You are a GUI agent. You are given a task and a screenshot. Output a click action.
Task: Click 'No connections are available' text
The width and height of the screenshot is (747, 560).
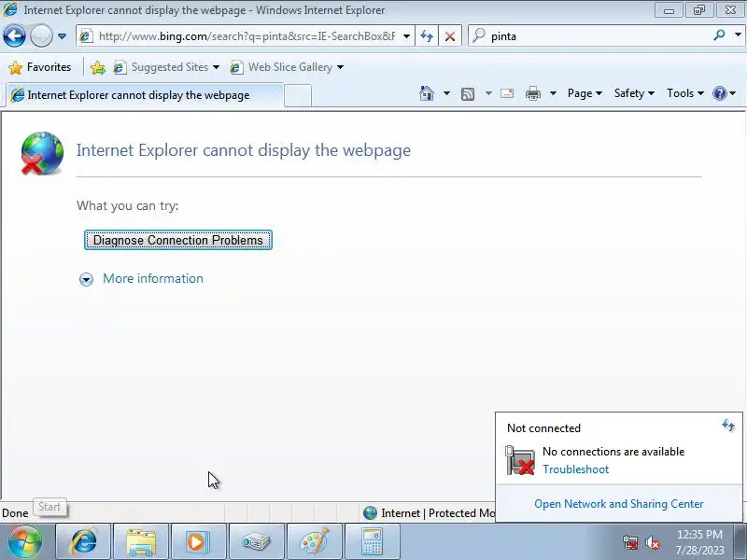tap(613, 452)
